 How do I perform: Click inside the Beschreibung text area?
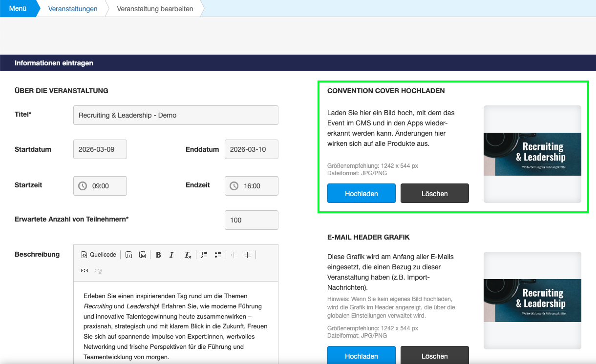coord(176,323)
